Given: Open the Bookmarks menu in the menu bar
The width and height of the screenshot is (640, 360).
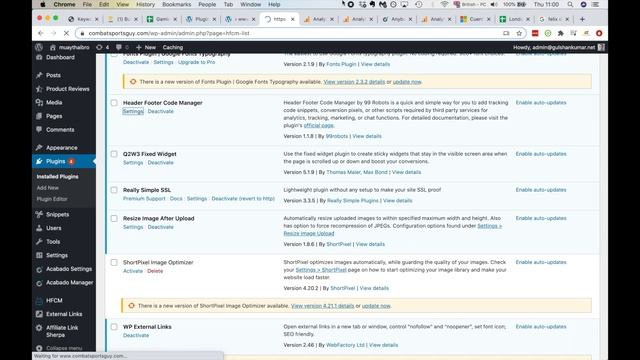Looking at the screenshot, I should [x=176, y=4].
